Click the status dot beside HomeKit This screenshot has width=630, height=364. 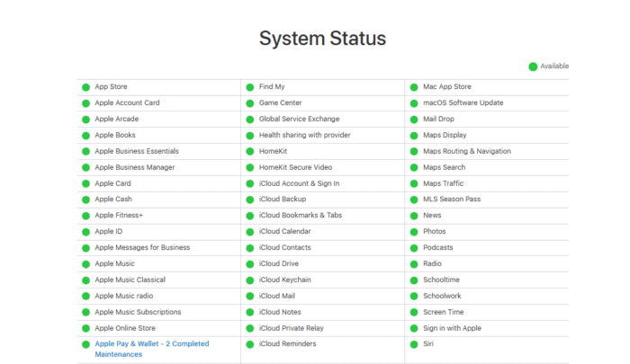[x=250, y=152]
